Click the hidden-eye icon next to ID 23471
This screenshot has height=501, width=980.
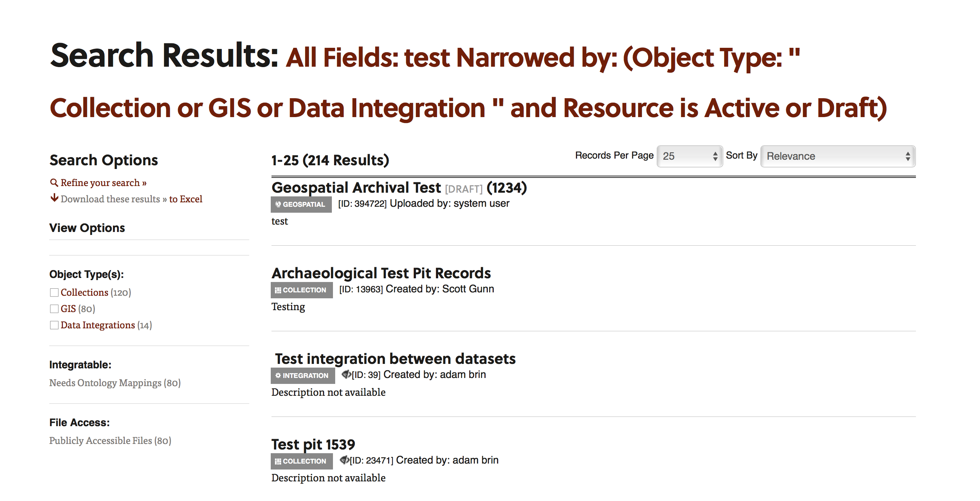[x=344, y=460]
